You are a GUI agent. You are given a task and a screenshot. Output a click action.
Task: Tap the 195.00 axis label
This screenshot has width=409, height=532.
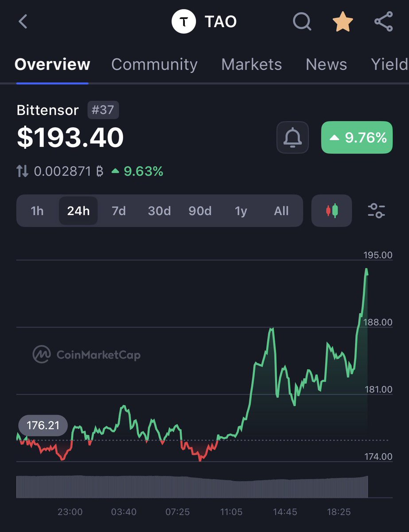click(378, 255)
